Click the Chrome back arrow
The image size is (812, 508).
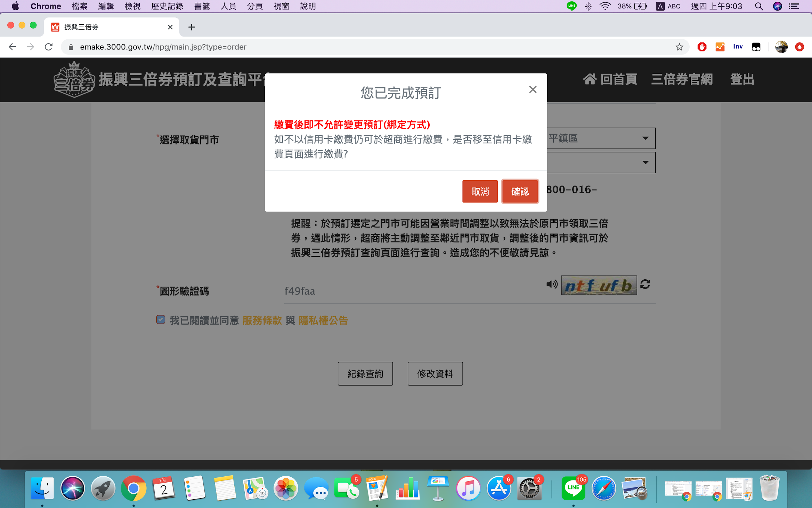point(13,47)
